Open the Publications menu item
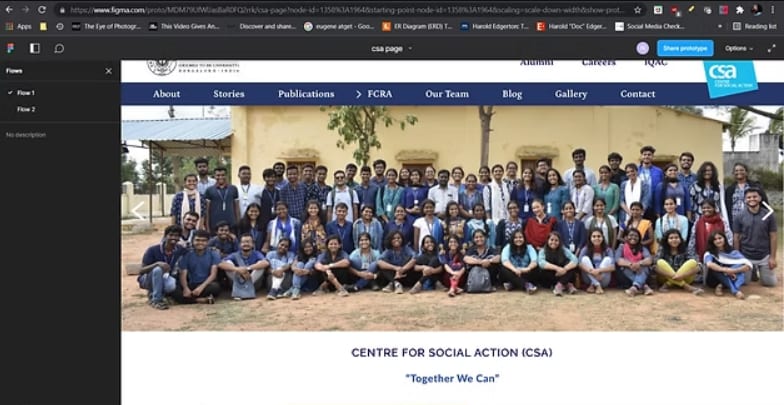 pyautogui.click(x=306, y=94)
